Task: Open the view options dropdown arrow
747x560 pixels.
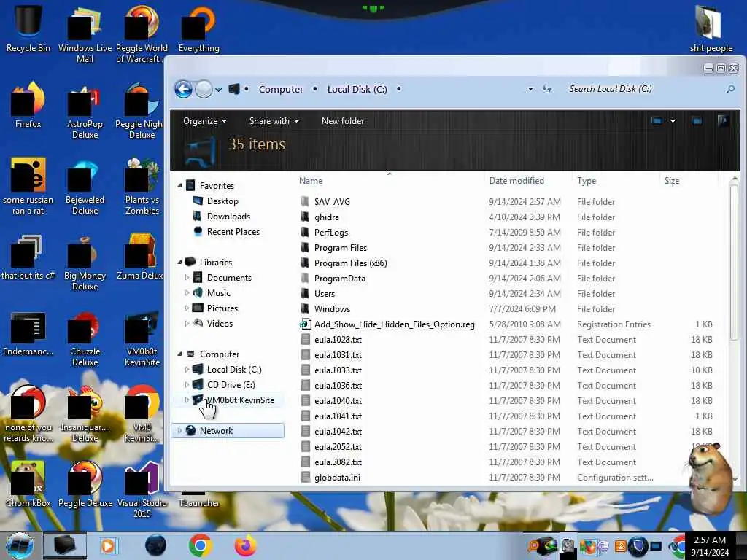Action: click(673, 121)
